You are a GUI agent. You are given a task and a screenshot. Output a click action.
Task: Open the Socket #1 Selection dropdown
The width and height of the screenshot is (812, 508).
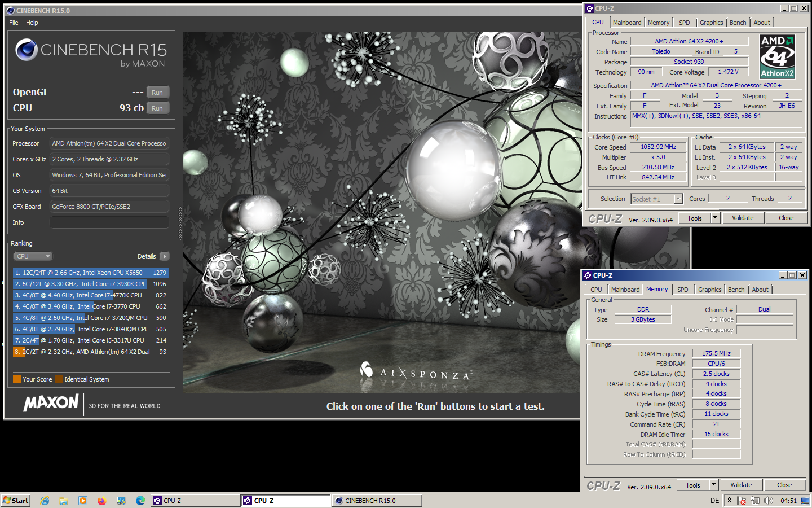(656, 199)
